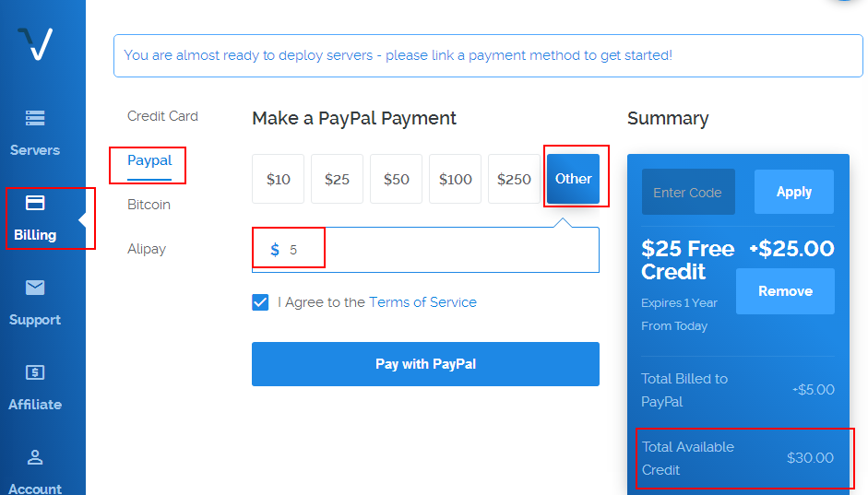Switch to the Credit Card payment tab
Screen dimensions: 868x495
click(x=162, y=116)
